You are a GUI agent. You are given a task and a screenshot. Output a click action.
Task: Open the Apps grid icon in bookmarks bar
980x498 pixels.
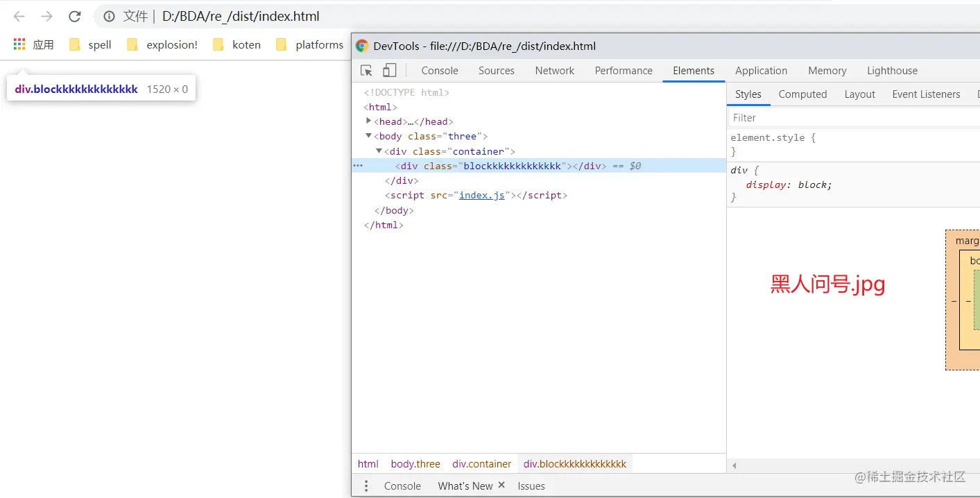click(19, 44)
